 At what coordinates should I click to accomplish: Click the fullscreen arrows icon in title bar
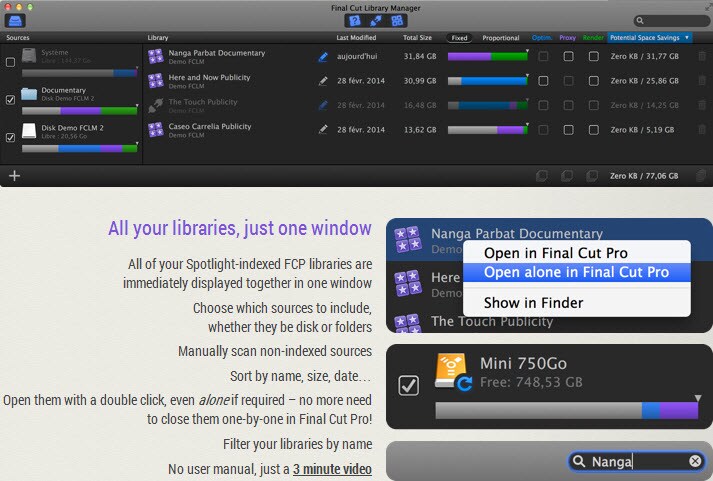click(x=708, y=8)
